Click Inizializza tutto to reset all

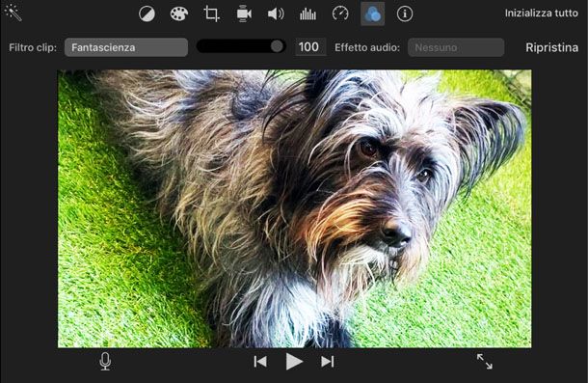click(541, 14)
